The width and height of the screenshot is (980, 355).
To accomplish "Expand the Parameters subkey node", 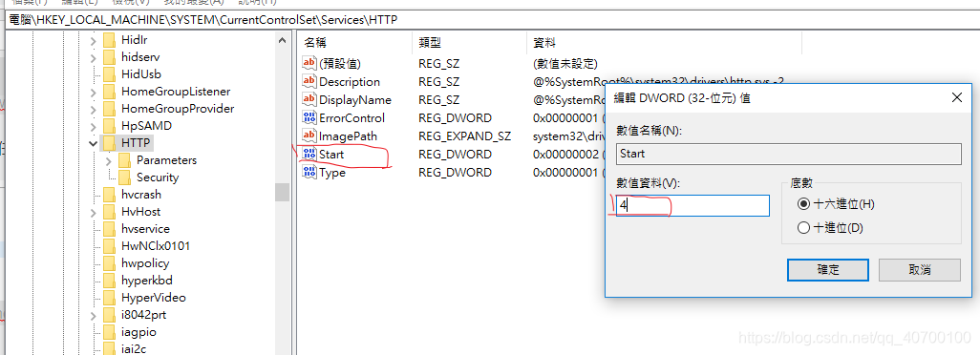I will pos(108,161).
